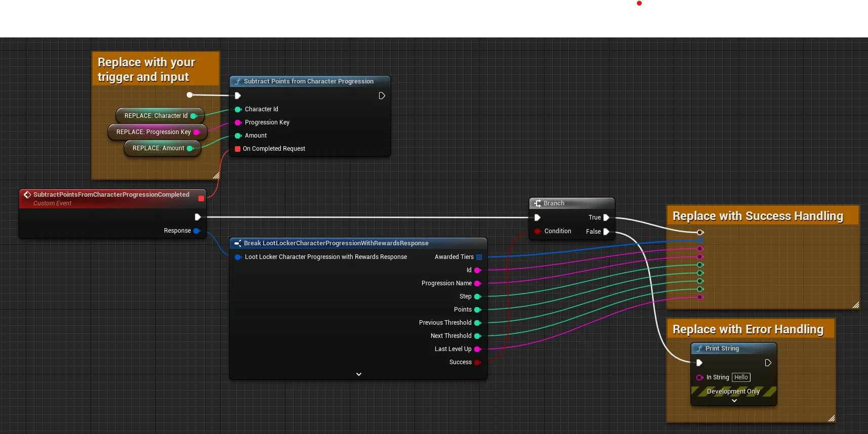
Task: Click the Subtract Points node exec output pin
Action: coord(382,96)
